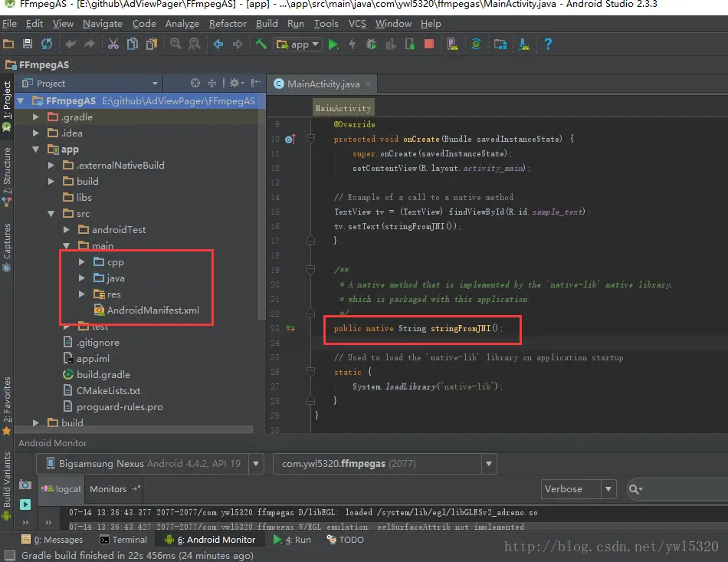Viewport: 728px width, 562px height.
Task: Open the 0: Messages tool window
Action: [x=52, y=540]
